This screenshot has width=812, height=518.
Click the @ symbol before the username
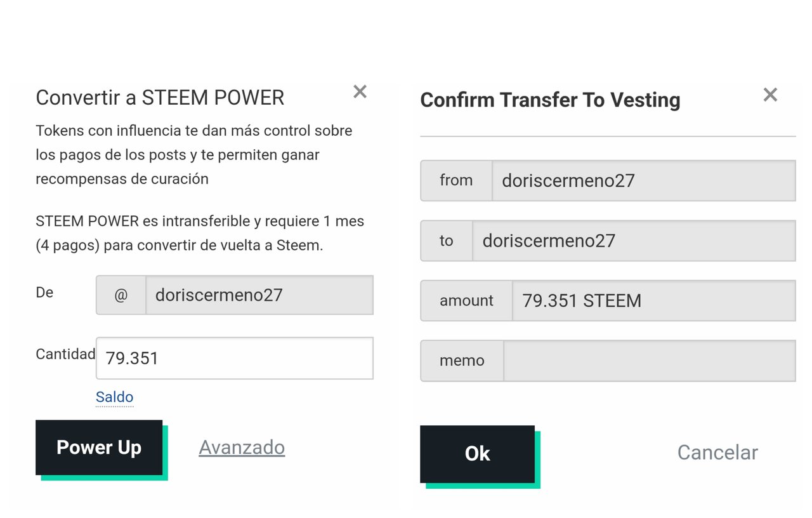[121, 295]
